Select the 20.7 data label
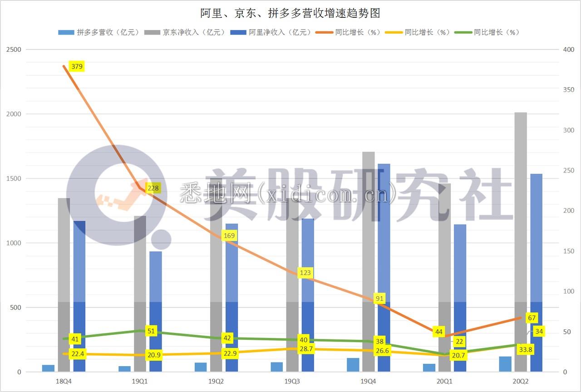 pos(458,355)
